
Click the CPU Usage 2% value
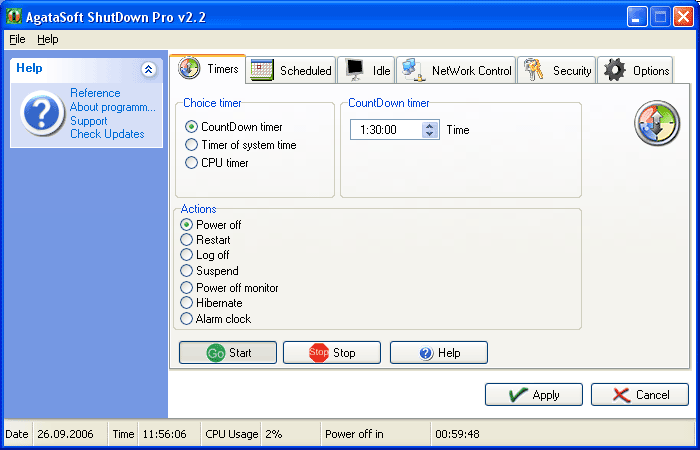tap(274, 434)
